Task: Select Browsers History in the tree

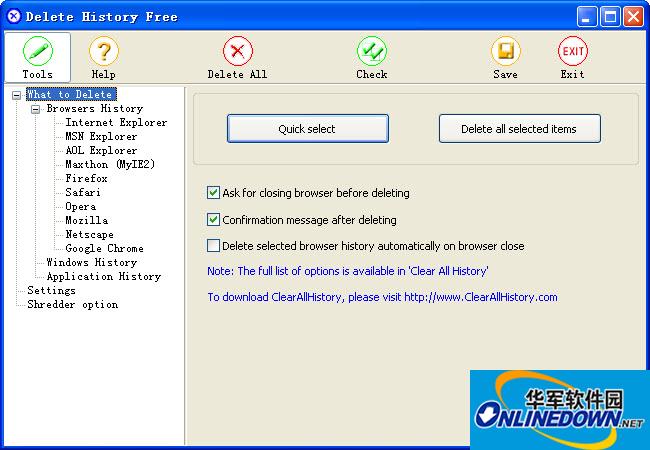Action: [95, 109]
